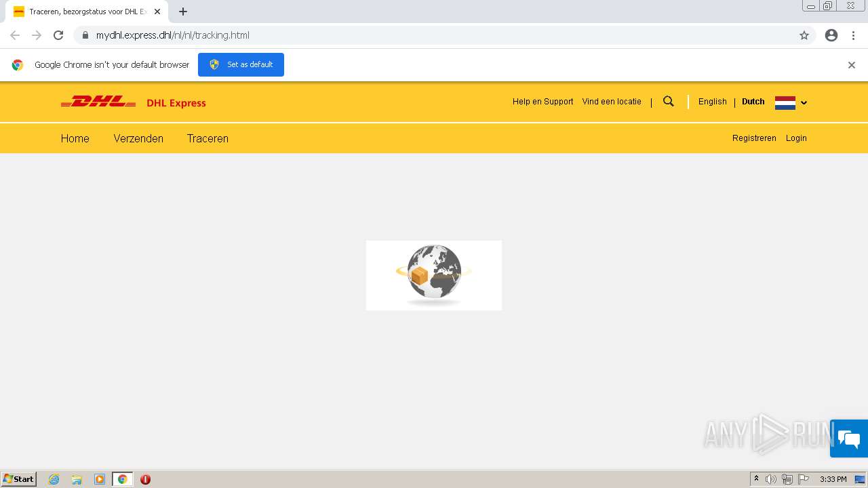
Task: Click the Netherlands flag icon
Action: coord(785,102)
